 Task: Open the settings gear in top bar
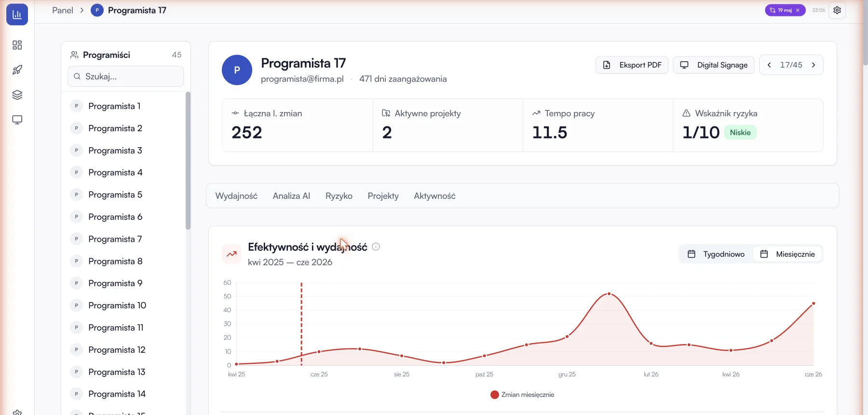tap(837, 10)
